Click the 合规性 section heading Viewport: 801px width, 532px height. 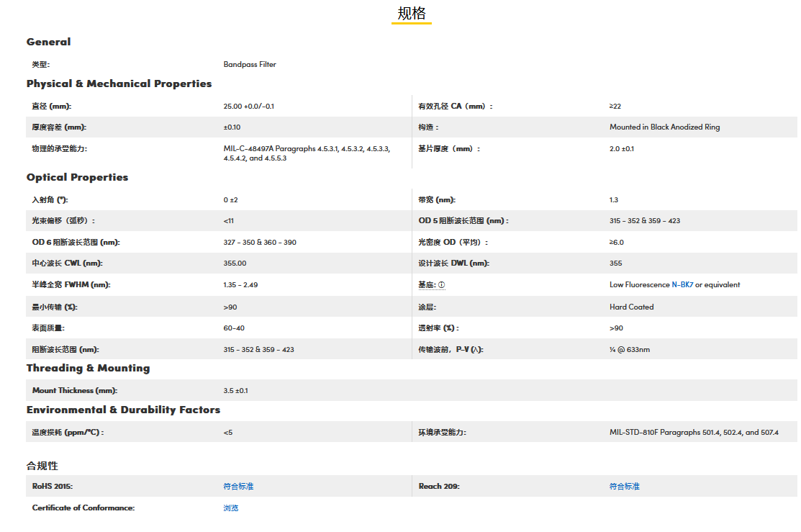42,466
